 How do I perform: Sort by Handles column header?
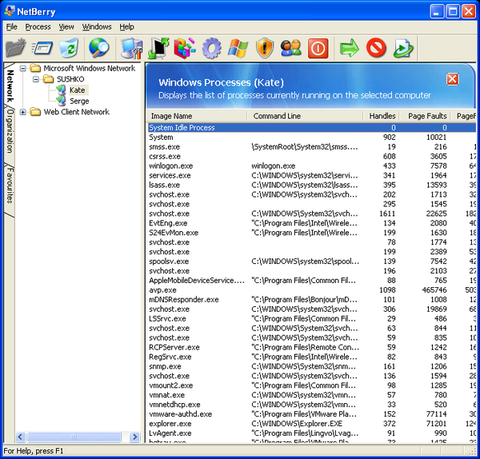(382, 116)
